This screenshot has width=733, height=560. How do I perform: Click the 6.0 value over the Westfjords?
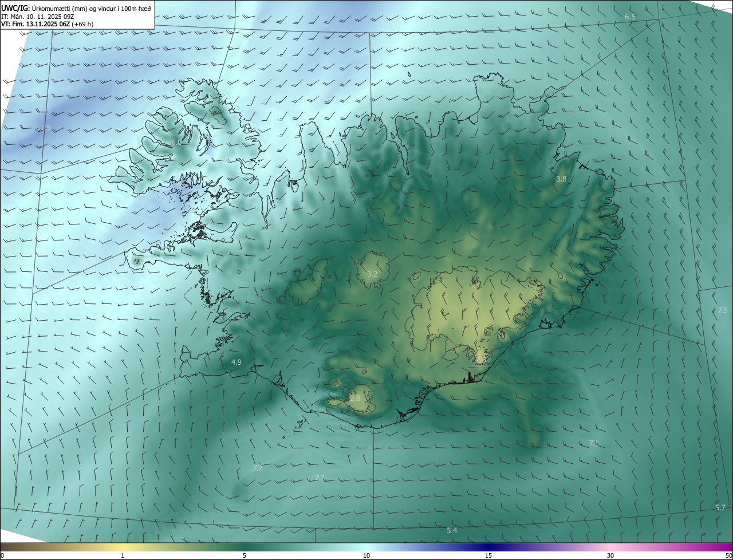(x=176, y=142)
